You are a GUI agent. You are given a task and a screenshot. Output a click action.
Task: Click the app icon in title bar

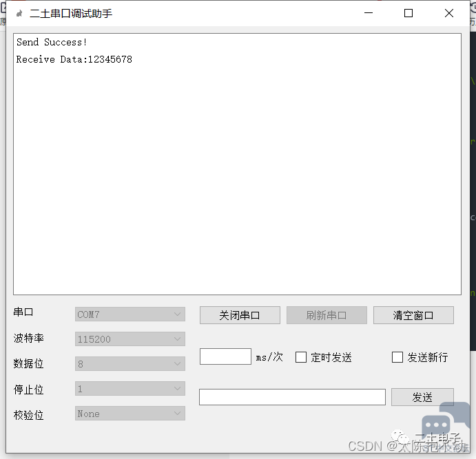(19, 13)
